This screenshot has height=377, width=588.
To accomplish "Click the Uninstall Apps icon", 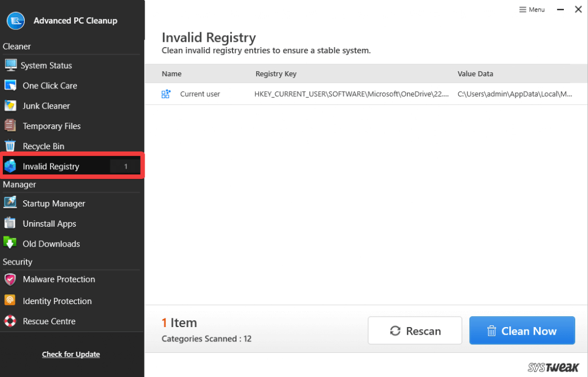I will pos(10,223).
